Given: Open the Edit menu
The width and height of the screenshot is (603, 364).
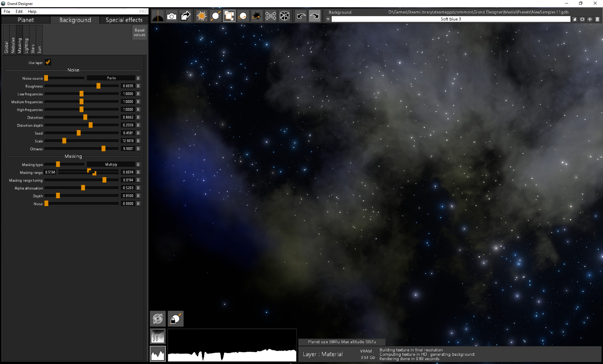Looking at the screenshot, I should click(x=19, y=11).
